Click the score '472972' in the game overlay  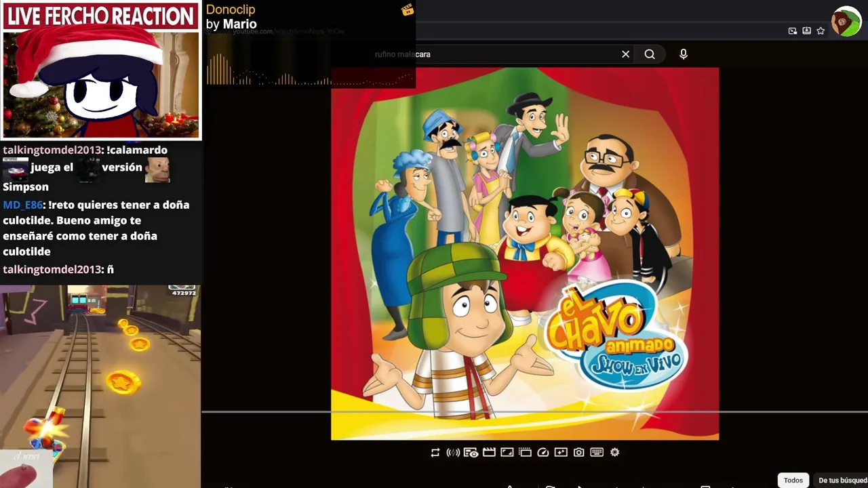pos(184,293)
